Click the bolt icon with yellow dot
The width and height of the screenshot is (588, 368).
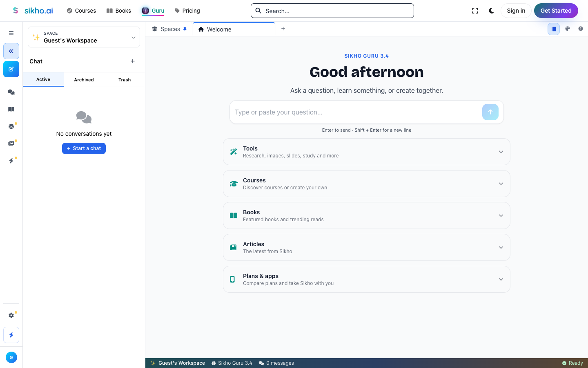11,161
